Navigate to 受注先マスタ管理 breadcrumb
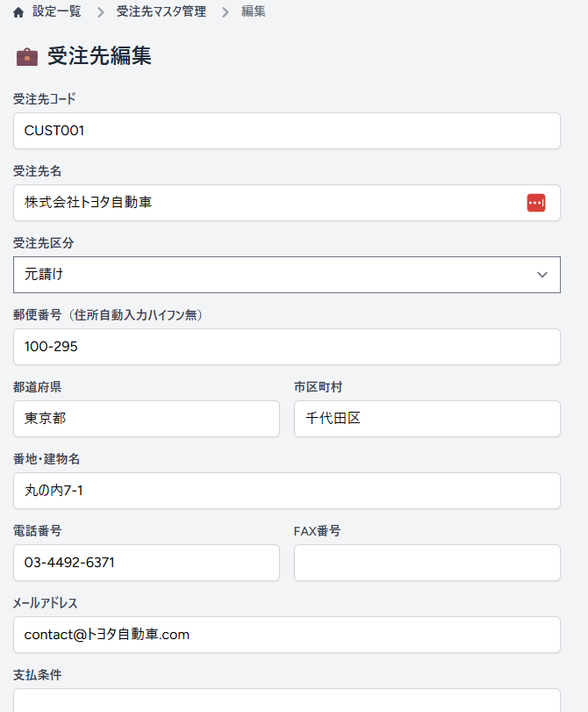This screenshot has width=588, height=712. point(161,12)
